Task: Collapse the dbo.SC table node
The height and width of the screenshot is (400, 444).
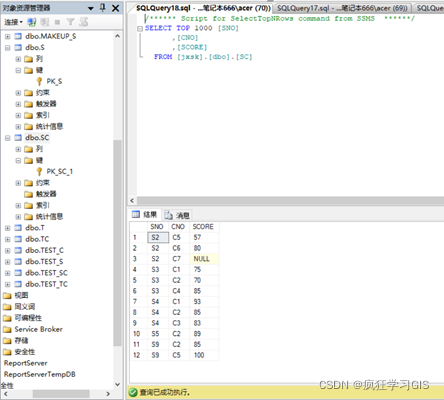Action: coord(8,138)
